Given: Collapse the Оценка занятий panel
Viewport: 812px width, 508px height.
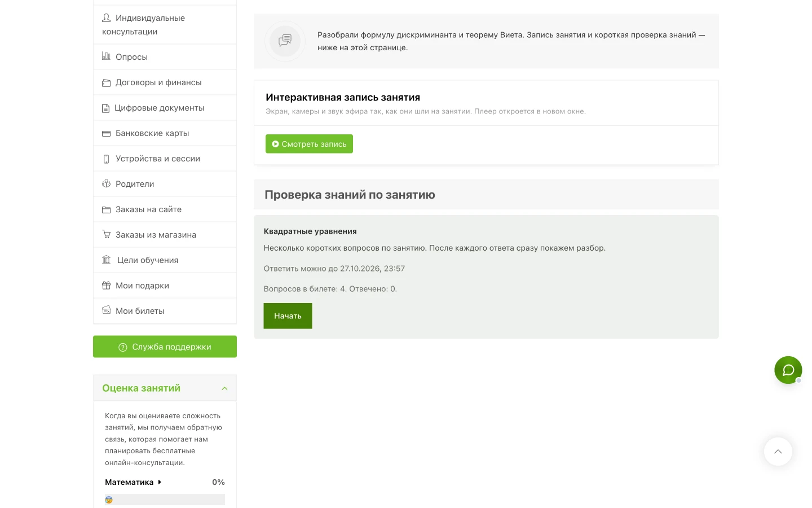Looking at the screenshot, I should click(x=224, y=388).
